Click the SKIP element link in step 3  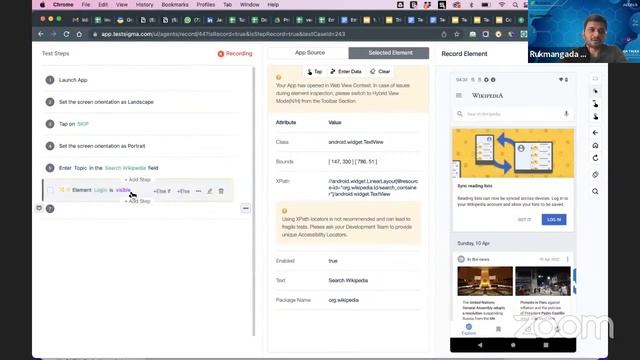coord(83,124)
